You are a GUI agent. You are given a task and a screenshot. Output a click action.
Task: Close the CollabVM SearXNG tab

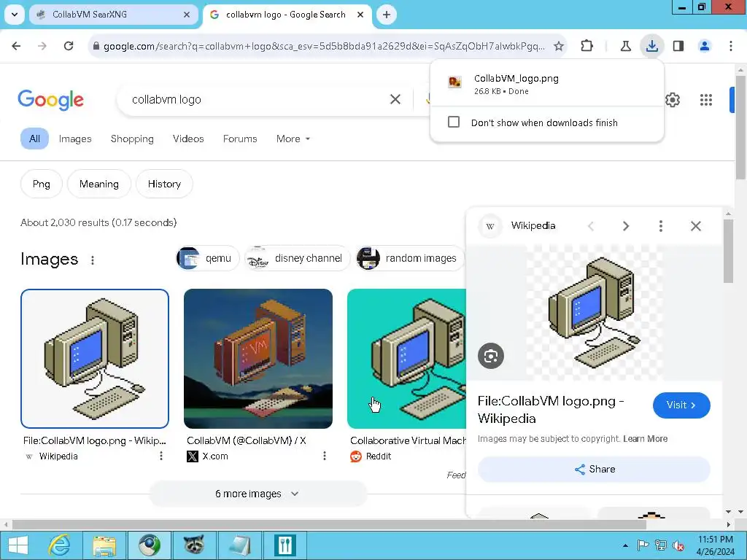point(187,15)
